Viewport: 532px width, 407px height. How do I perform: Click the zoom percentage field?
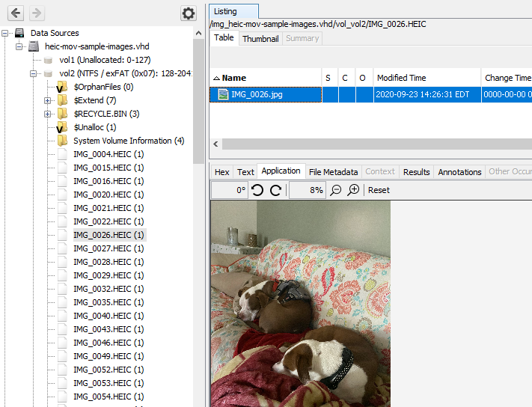pyautogui.click(x=307, y=190)
